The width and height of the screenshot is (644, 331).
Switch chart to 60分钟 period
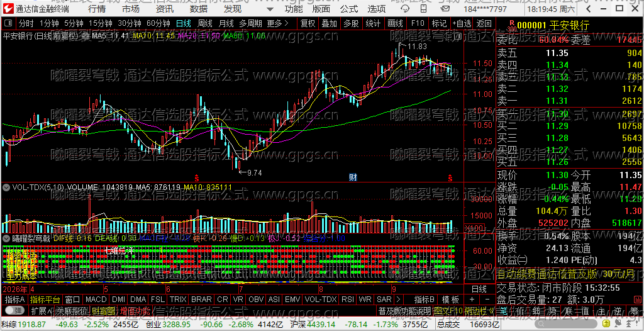tap(158, 23)
